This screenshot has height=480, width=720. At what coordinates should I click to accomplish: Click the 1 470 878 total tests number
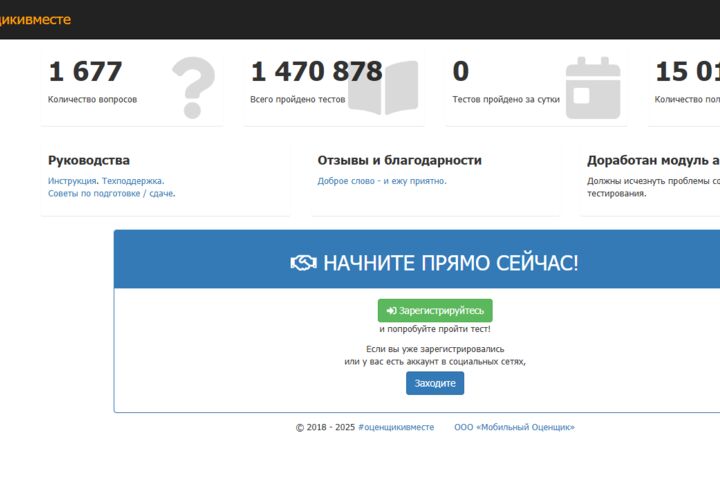(316, 71)
